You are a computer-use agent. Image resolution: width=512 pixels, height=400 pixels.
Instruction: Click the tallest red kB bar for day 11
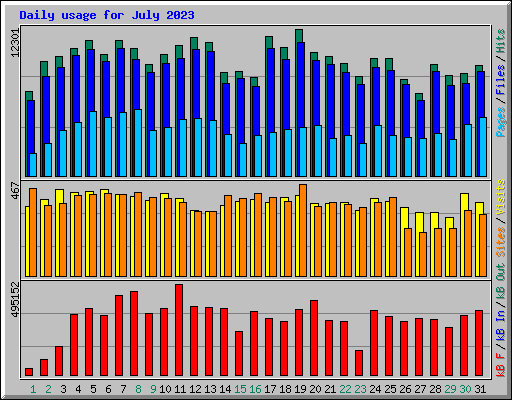pyautogui.click(x=179, y=330)
